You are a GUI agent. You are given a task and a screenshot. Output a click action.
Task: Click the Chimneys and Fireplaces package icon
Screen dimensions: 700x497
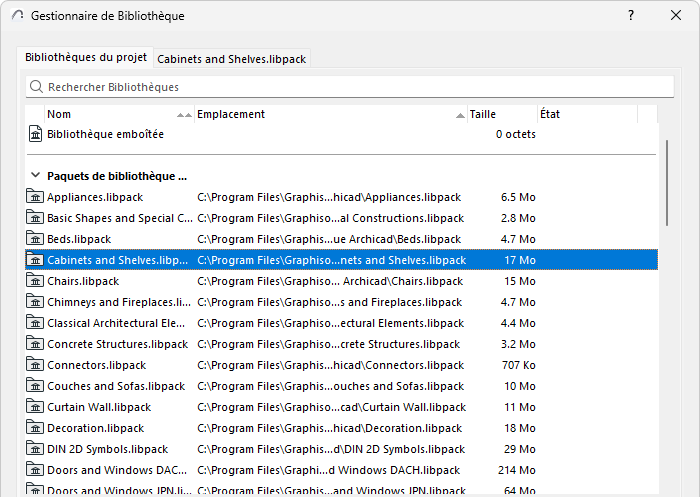coord(35,301)
